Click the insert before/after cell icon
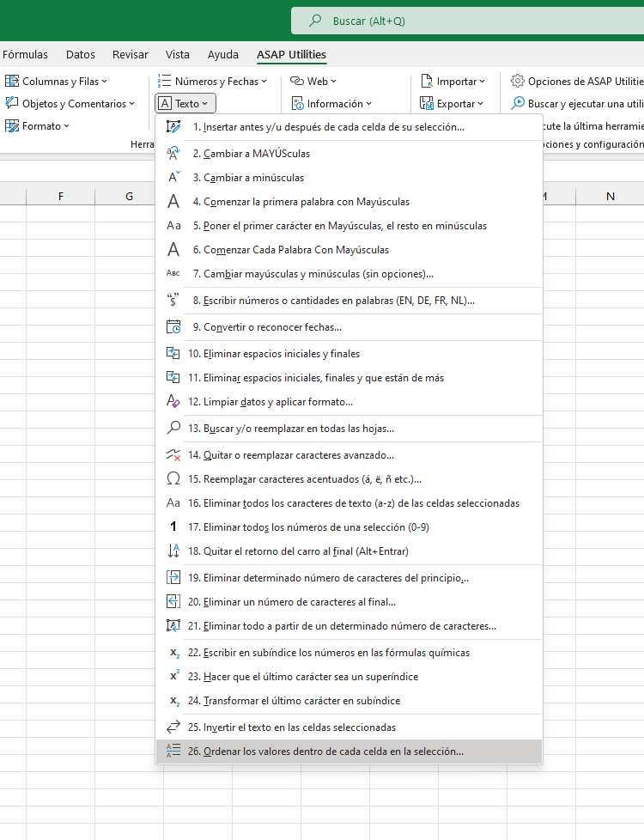The width and height of the screenshot is (644, 840). [173, 127]
